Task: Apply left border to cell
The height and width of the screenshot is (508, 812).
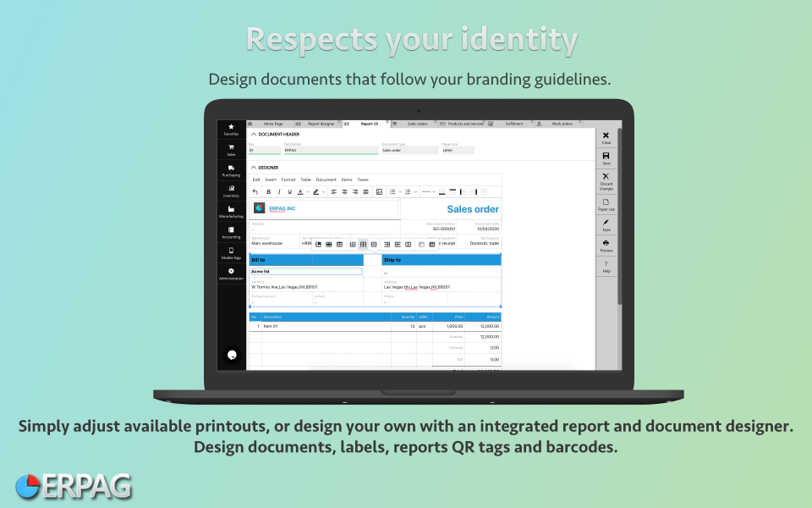Action: (463, 192)
